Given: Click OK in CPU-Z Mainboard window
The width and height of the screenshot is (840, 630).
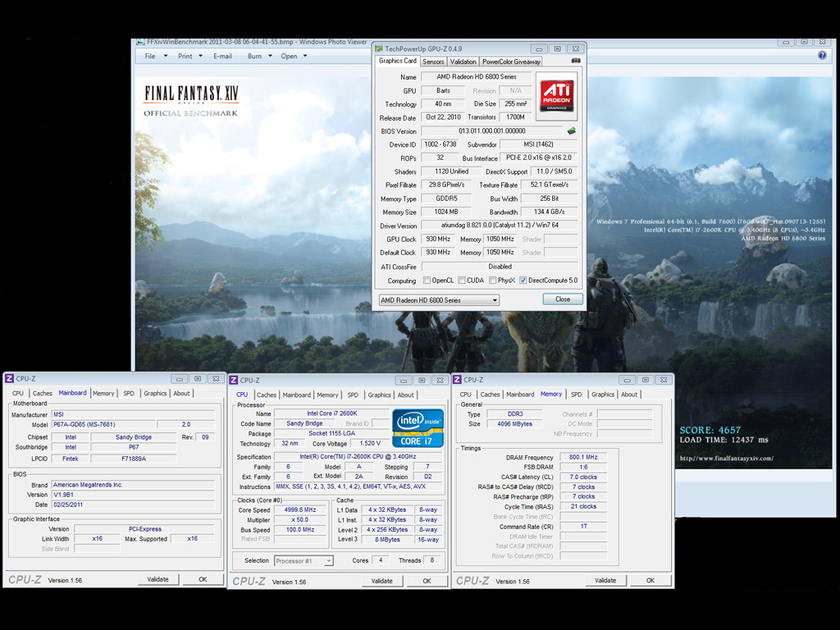Looking at the screenshot, I should pos(203,579).
